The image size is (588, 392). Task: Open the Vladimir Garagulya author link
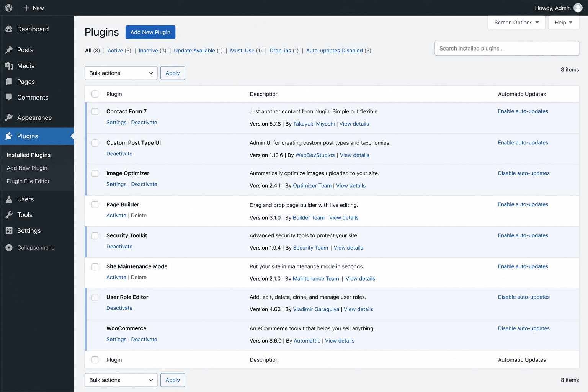pyautogui.click(x=316, y=309)
